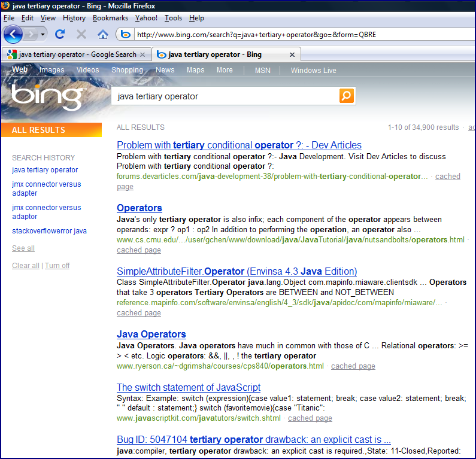
Task: Open cached page for the mapinfo result
Action: pos(139,313)
